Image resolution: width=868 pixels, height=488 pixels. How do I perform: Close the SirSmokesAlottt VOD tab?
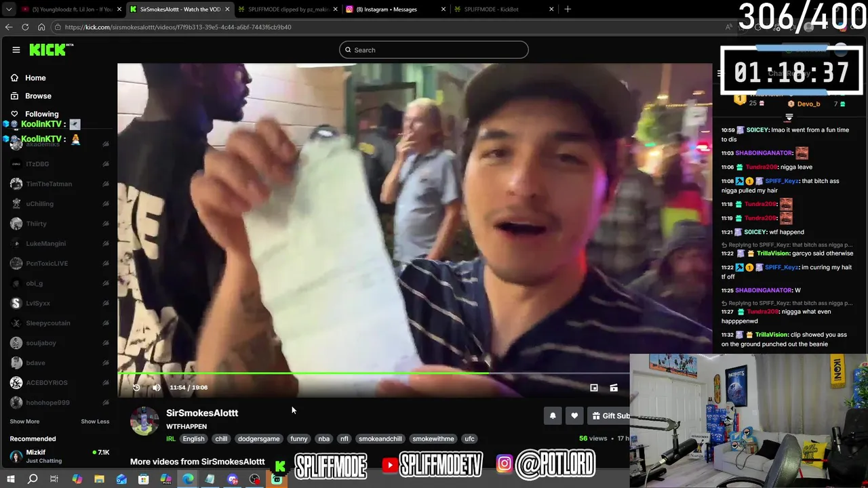pos(227,9)
